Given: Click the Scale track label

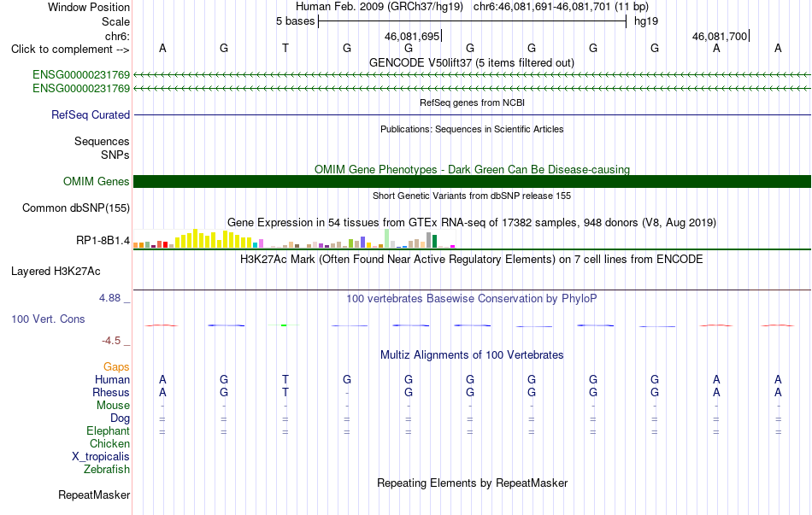Looking at the screenshot, I should pos(115,21).
